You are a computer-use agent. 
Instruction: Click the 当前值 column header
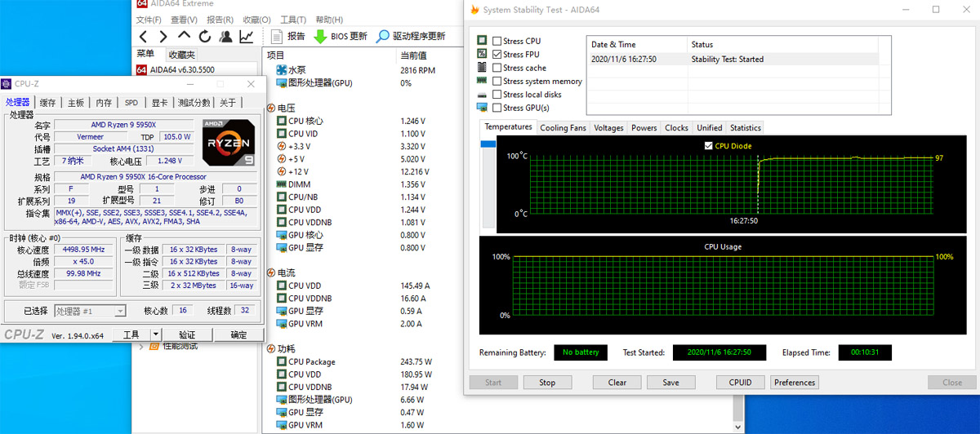414,55
